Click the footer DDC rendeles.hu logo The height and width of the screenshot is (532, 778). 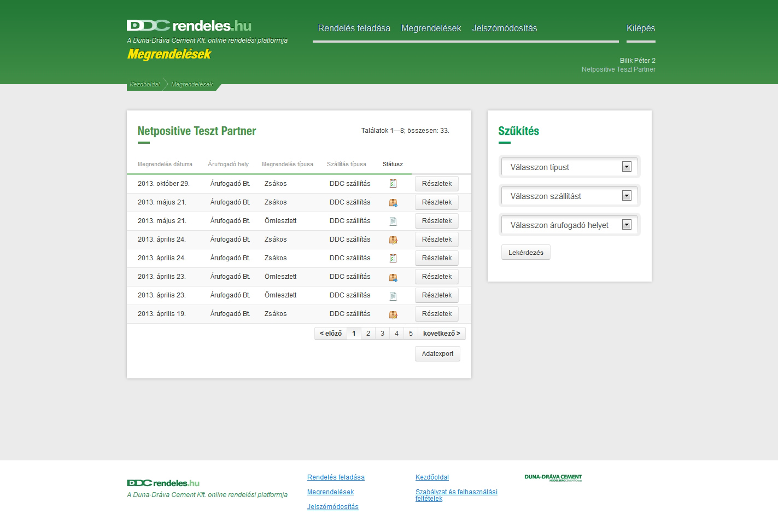(163, 483)
